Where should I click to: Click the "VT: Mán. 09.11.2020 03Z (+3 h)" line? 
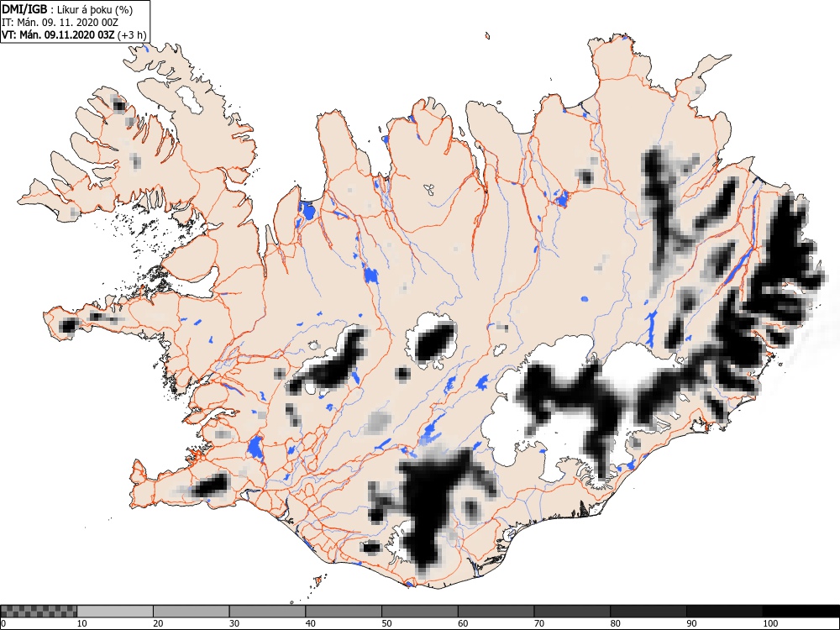pos(74,35)
